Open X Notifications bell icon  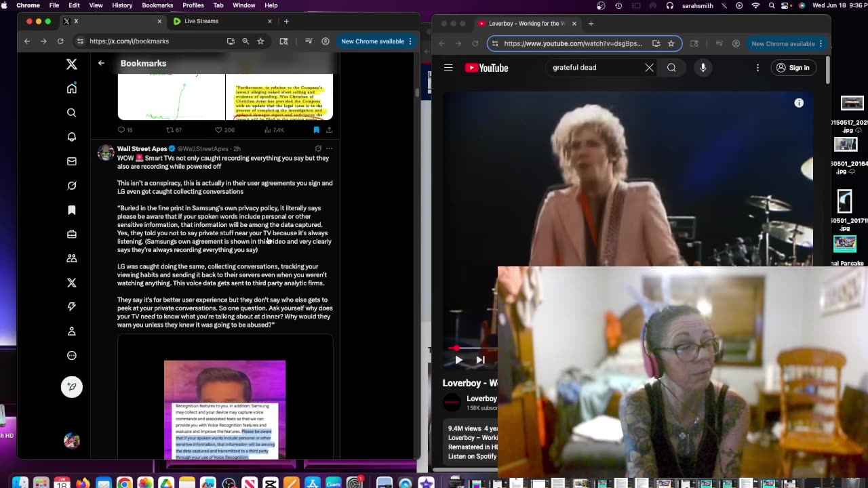pos(72,137)
